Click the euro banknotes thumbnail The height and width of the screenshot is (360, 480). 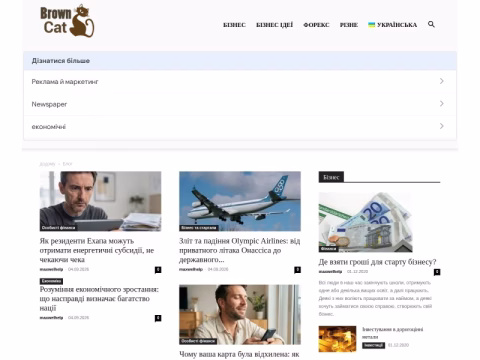(365, 222)
